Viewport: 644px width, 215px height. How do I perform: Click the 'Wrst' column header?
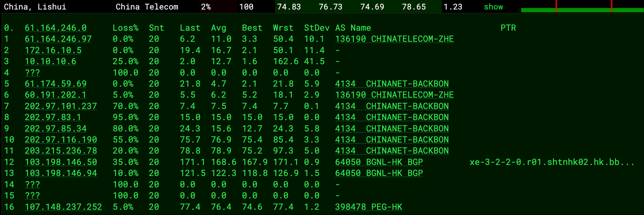[283, 28]
